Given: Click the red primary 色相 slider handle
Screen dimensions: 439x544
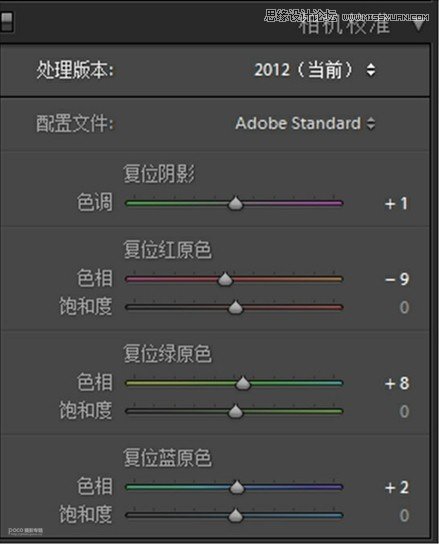Looking at the screenshot, I should tap(225, 279).
